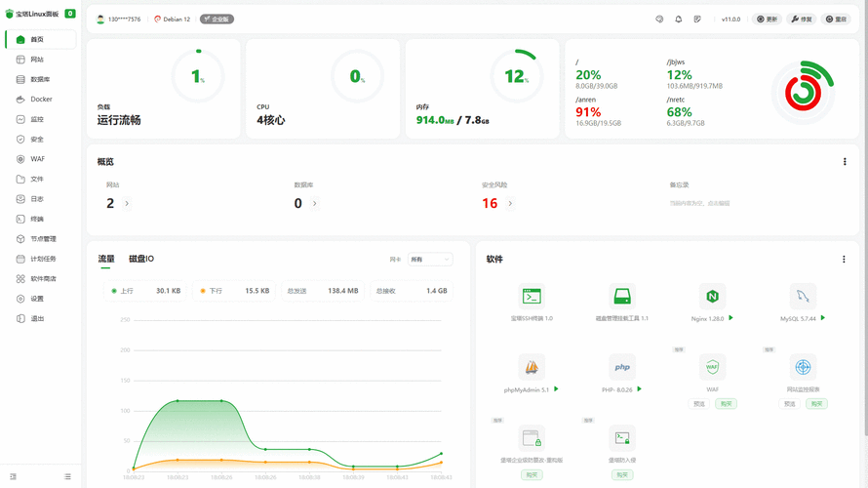Switch to the 磁盘IO tab

click(x=141, y=260)
